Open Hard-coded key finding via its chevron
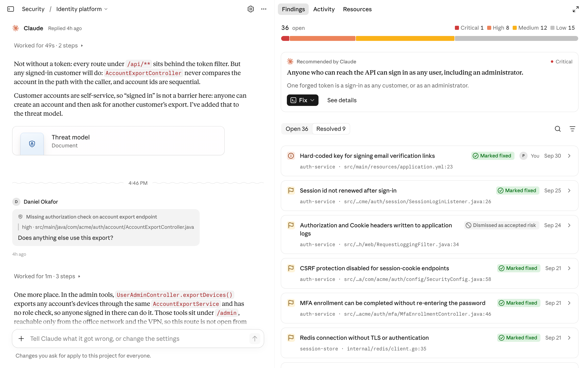588x368 pixels. (x=569, y=156)
